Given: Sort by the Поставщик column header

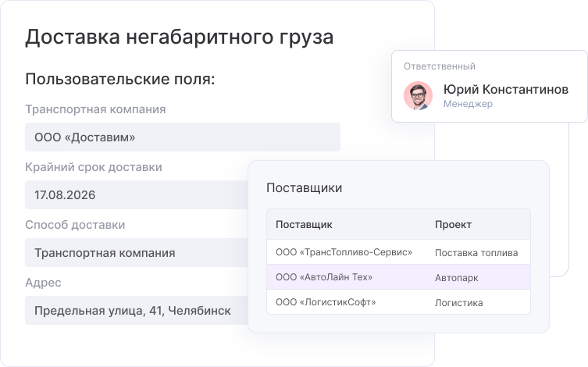Looking at the screenshot, I should coord(304,224).
